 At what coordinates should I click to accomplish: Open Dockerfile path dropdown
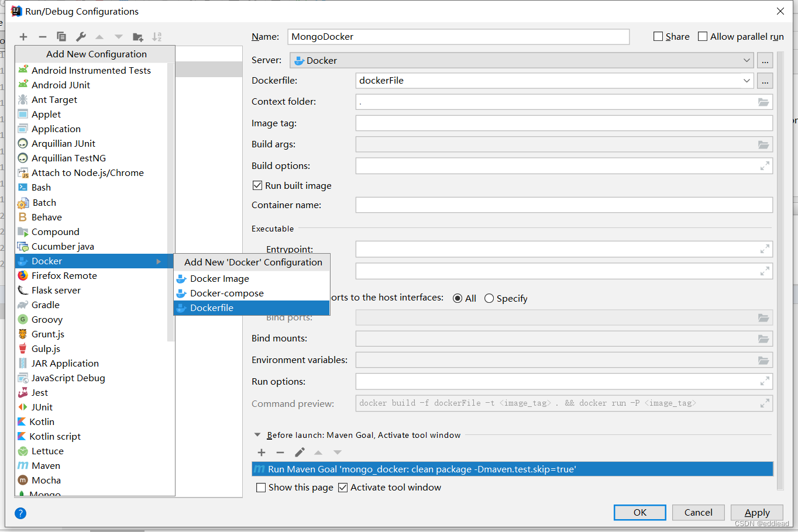click(x=554, y=81)
